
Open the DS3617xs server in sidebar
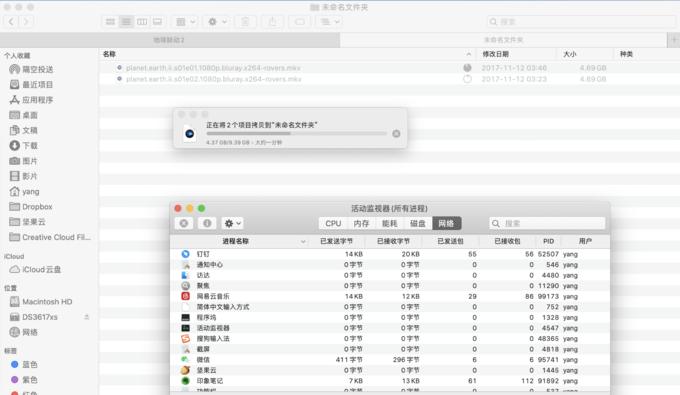click(34, 317)
